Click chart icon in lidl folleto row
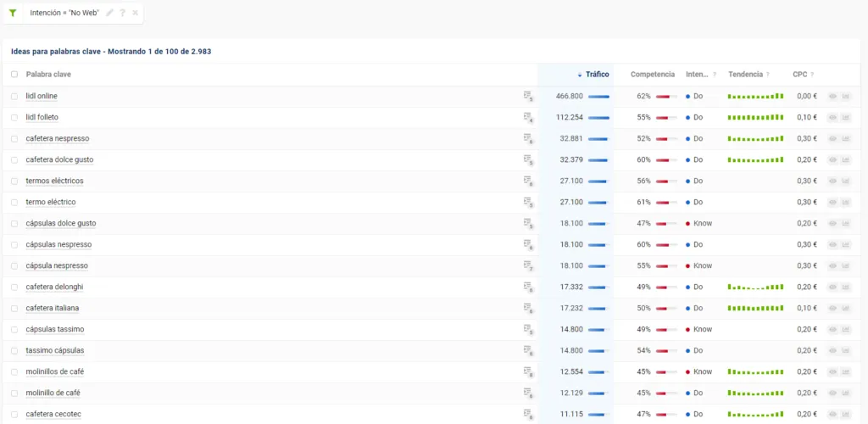This screenshot has height=424, width=868. click(x=845, y=117)
